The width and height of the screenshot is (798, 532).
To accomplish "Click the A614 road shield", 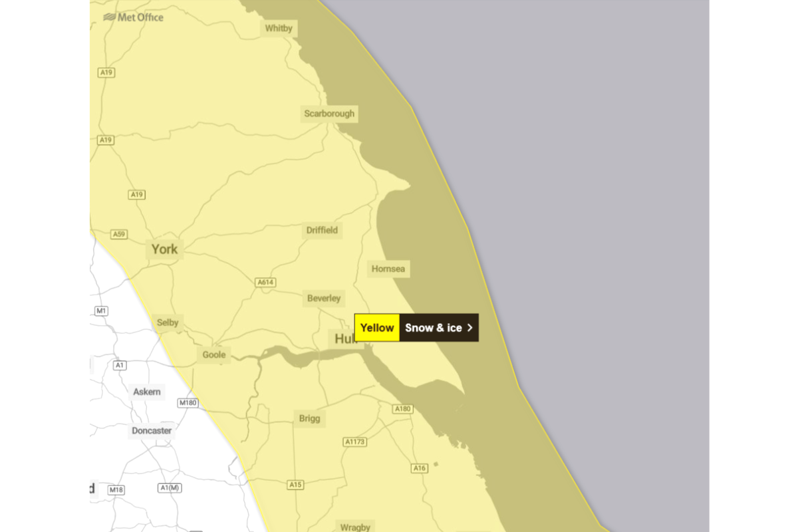I will point(265,283).
